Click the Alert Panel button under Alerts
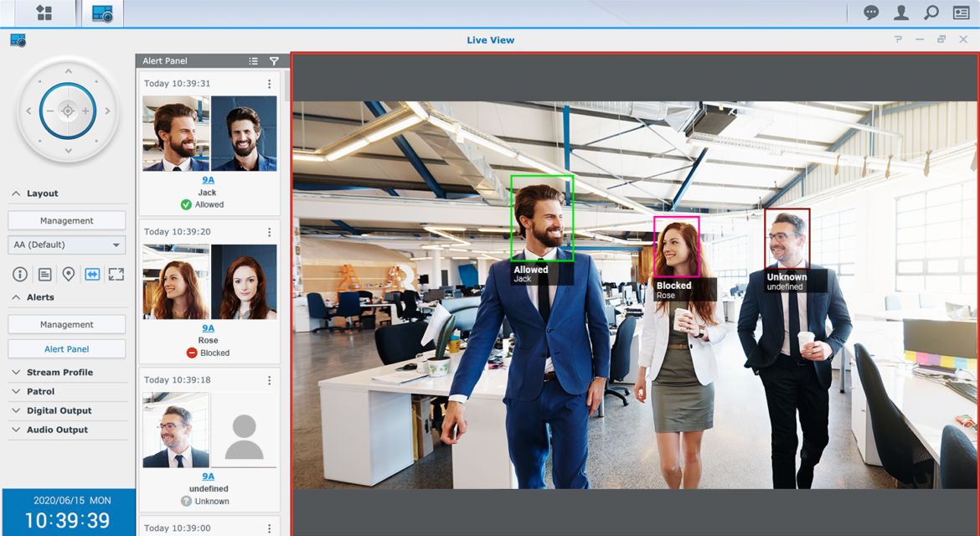980x536 pixels. pos(66,348)
